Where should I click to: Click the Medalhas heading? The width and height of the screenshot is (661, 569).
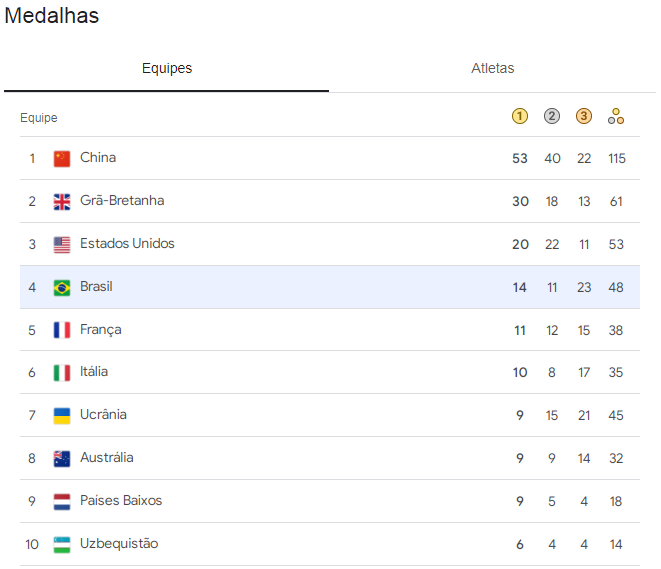tap(51, 16)
